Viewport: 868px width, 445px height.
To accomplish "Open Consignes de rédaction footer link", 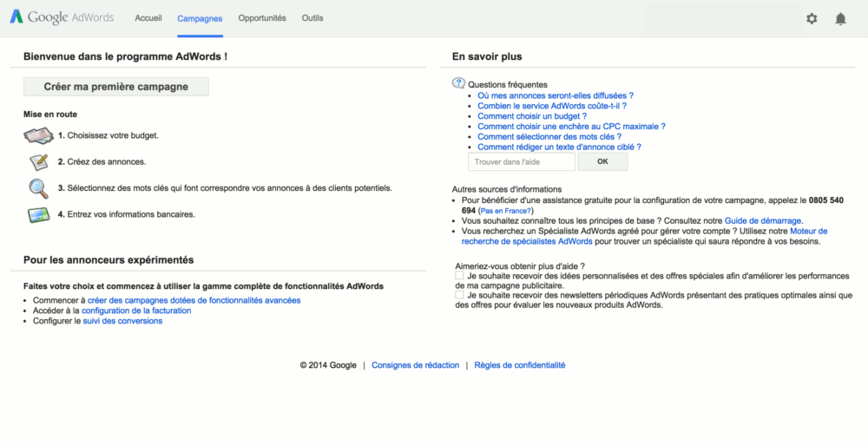I will pos(415,365).
